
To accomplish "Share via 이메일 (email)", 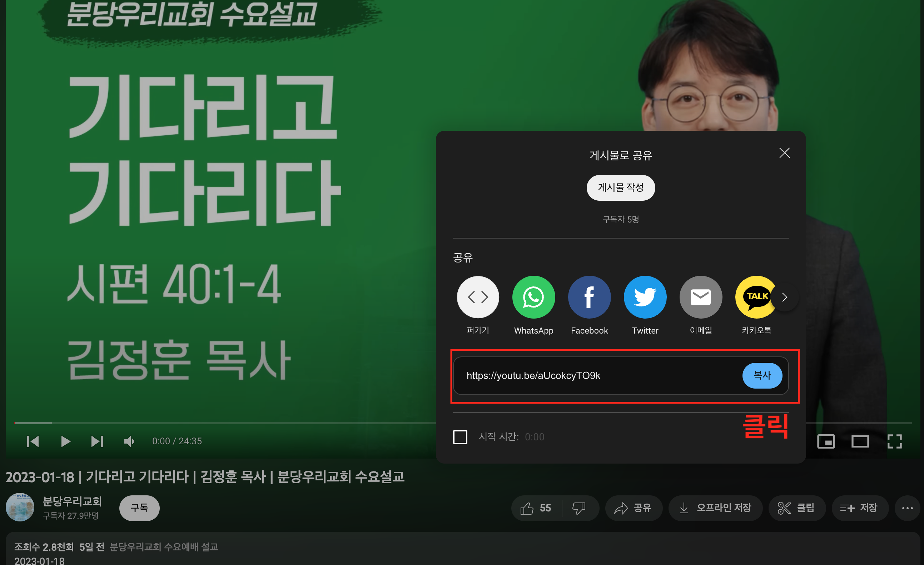I will tap(700, 296).
